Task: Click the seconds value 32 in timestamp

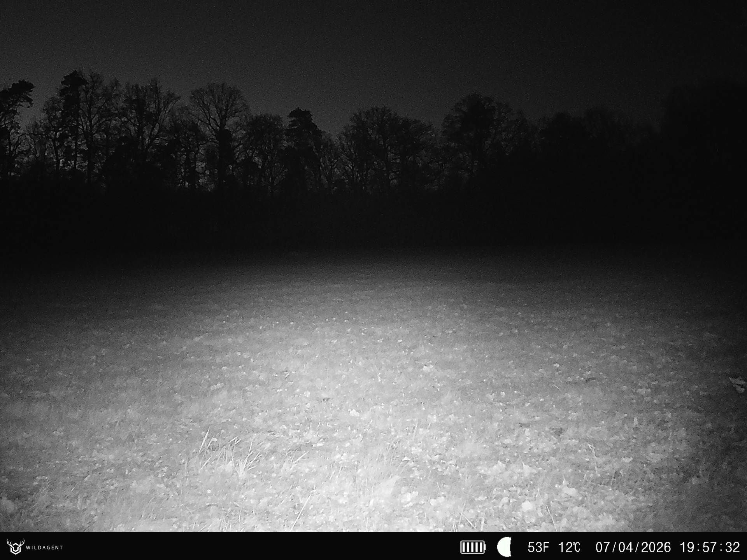Action: point(733,548)
